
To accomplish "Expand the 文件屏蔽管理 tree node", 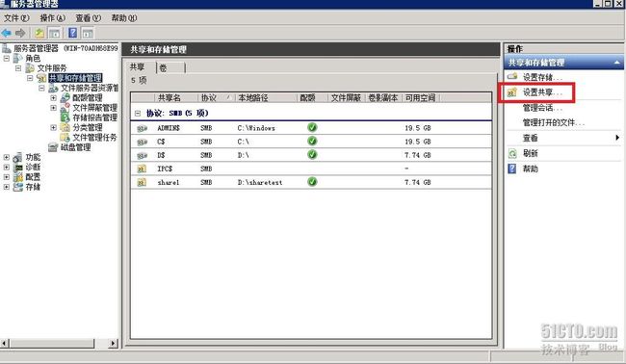I will pos(54,108).
